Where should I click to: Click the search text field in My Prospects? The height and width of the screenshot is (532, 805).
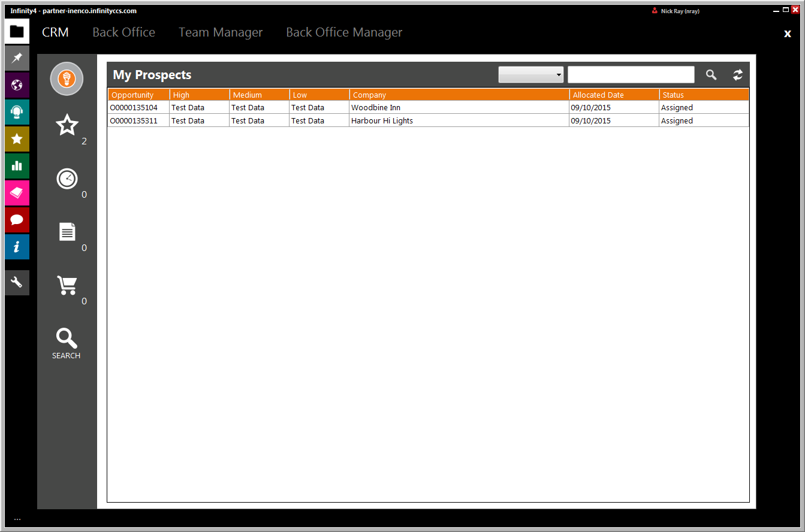(631, 75)
